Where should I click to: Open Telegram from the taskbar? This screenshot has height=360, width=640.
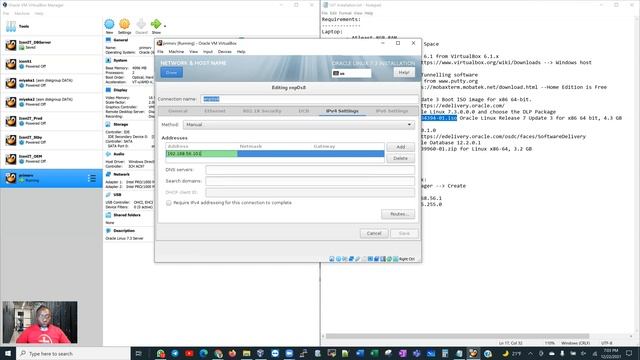(175, 353)
